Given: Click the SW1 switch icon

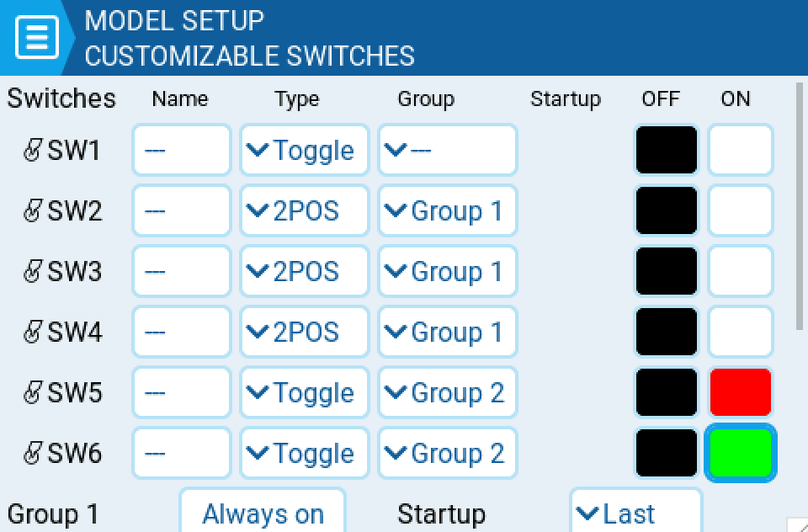Looking at the screenshot, I should pos(33,151).
